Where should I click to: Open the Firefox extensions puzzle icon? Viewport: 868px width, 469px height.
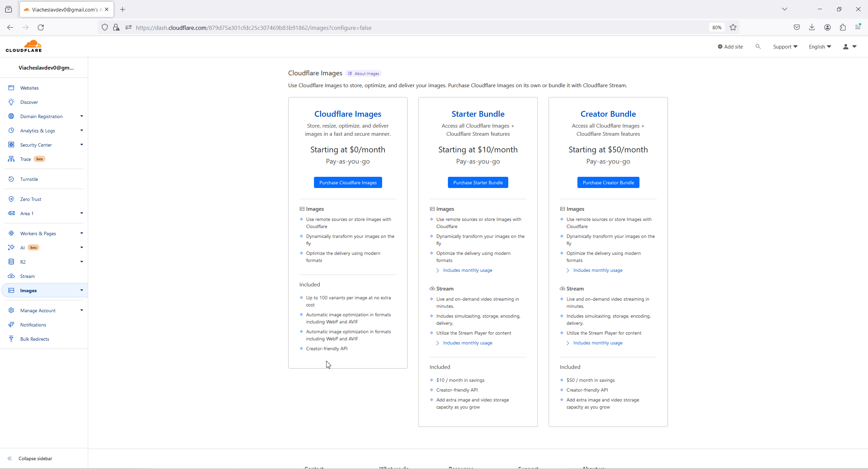click(x=843, y=27)
